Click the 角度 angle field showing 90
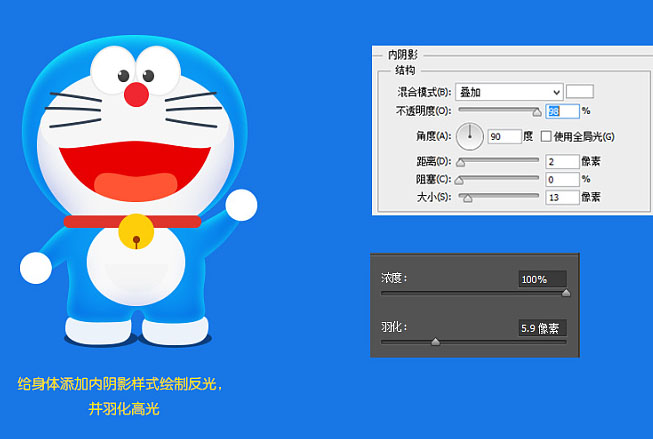This screenshot has width=653, height=439. pyautogui.click(x=504, y=137)
